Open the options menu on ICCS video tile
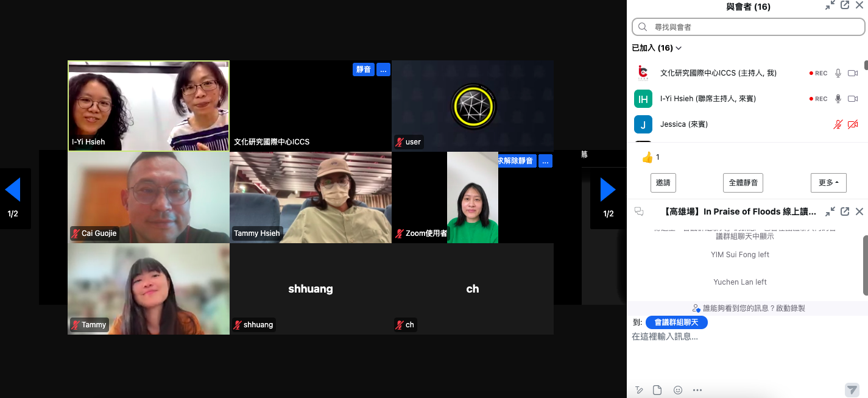 pos(383,69)
